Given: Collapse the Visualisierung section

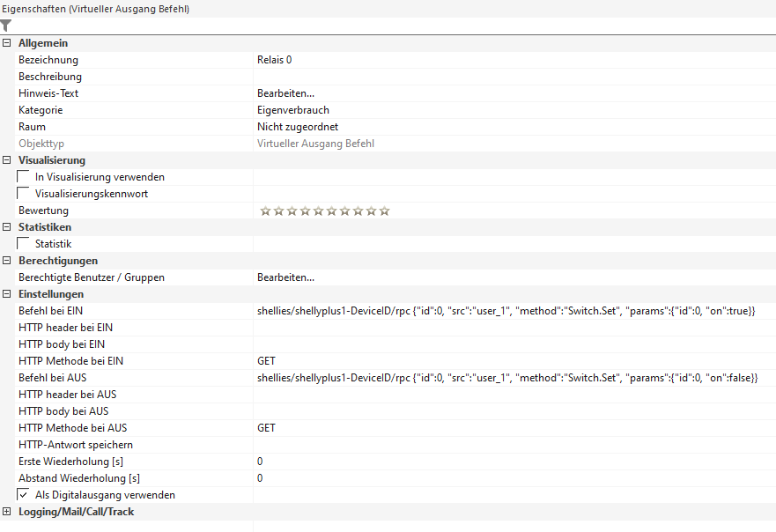Looking at the screenshot, I should click(7, 160).
